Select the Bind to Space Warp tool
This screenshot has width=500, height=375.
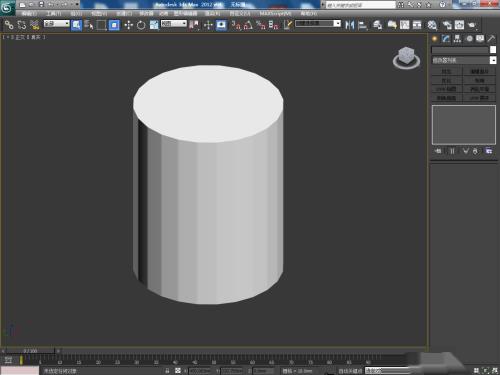pos(34,25)
